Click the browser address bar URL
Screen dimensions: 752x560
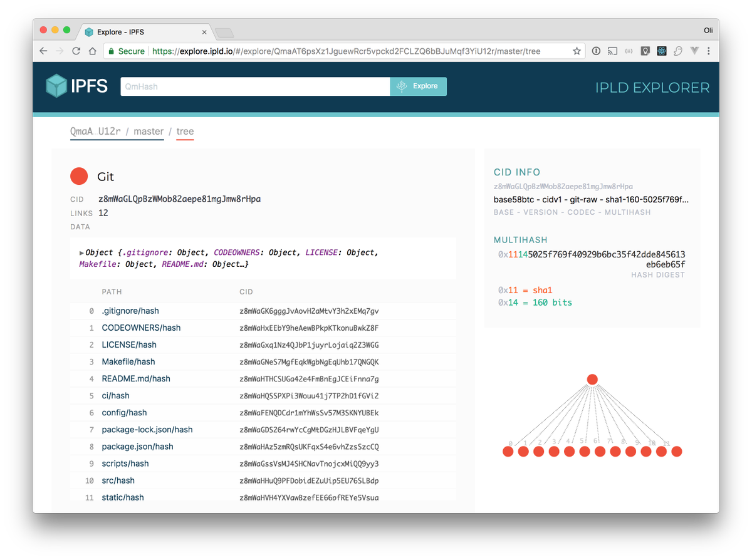tap(347, 51)
